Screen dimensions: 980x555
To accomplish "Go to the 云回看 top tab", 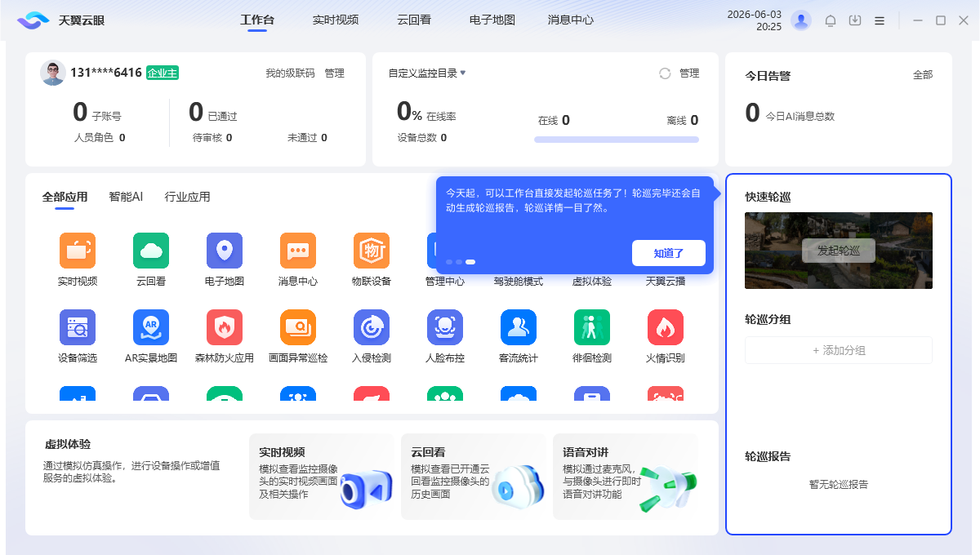I will (x=414, y=20).
